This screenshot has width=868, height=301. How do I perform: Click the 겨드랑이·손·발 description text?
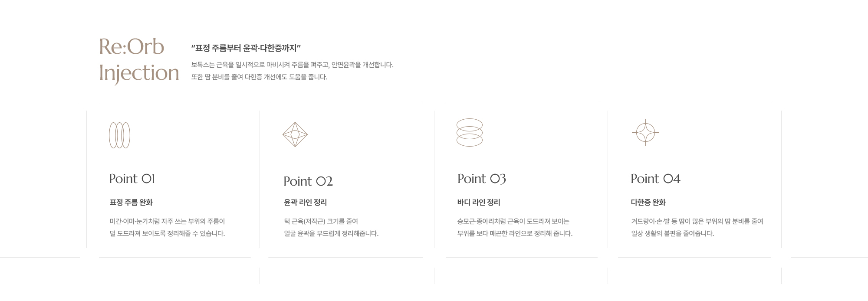pos(697,227)
